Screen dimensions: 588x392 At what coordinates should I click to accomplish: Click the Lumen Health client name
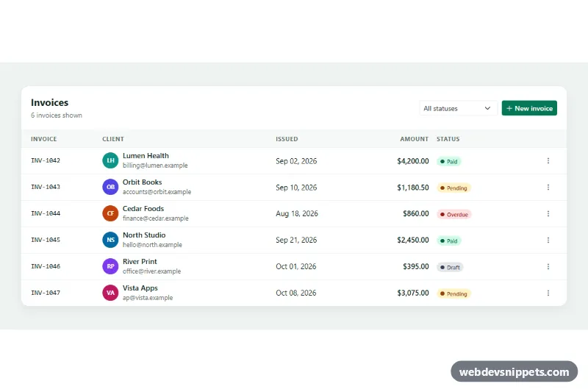146,156
